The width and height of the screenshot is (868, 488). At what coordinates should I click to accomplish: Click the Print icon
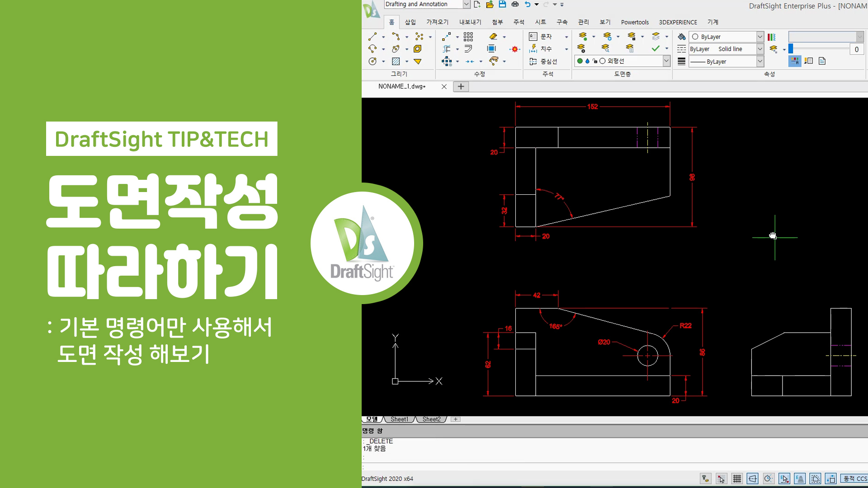pyautogui.click(x=515, y=5)
